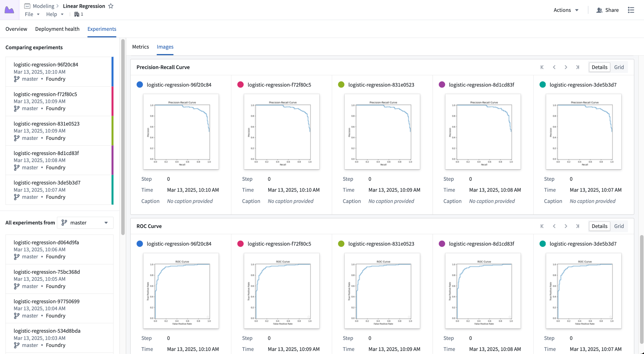644x354 pixels.
Task: Open the Help menu dropdown
Action: point(55,14)
